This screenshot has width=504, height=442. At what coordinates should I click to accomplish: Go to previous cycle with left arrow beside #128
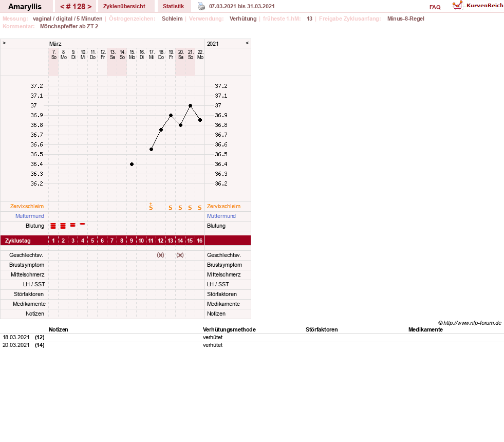click(62, 7)
